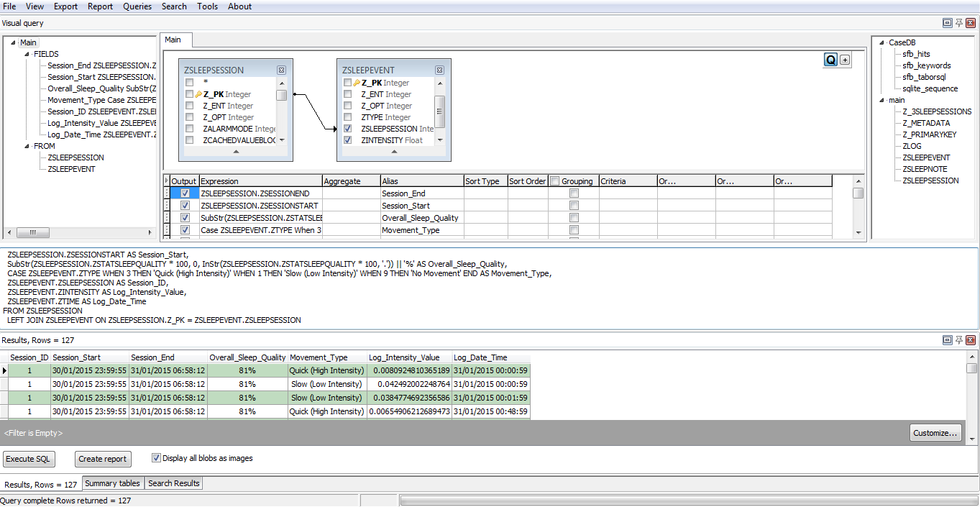Click the Q query icon in the canvas

[x=830, y=60]
